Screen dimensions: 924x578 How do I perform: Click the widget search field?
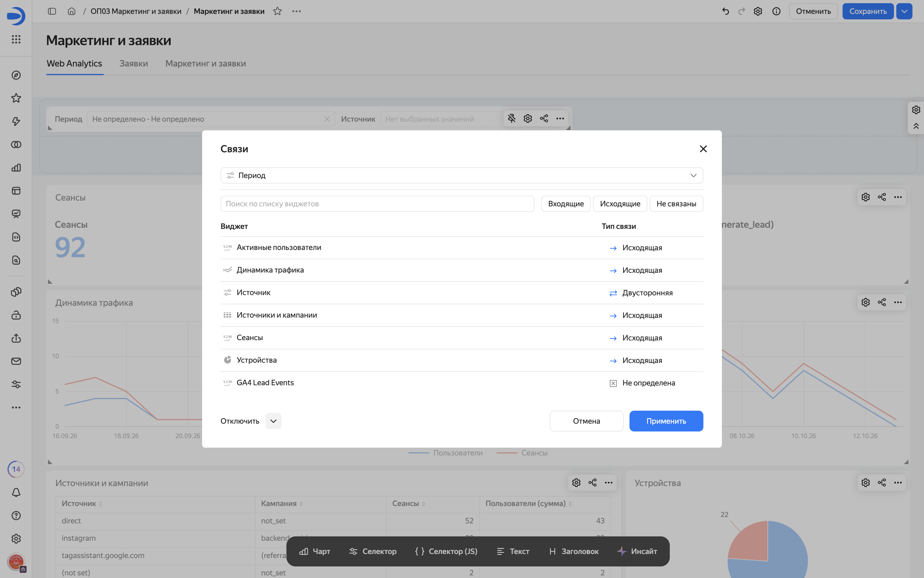(377, 204)
